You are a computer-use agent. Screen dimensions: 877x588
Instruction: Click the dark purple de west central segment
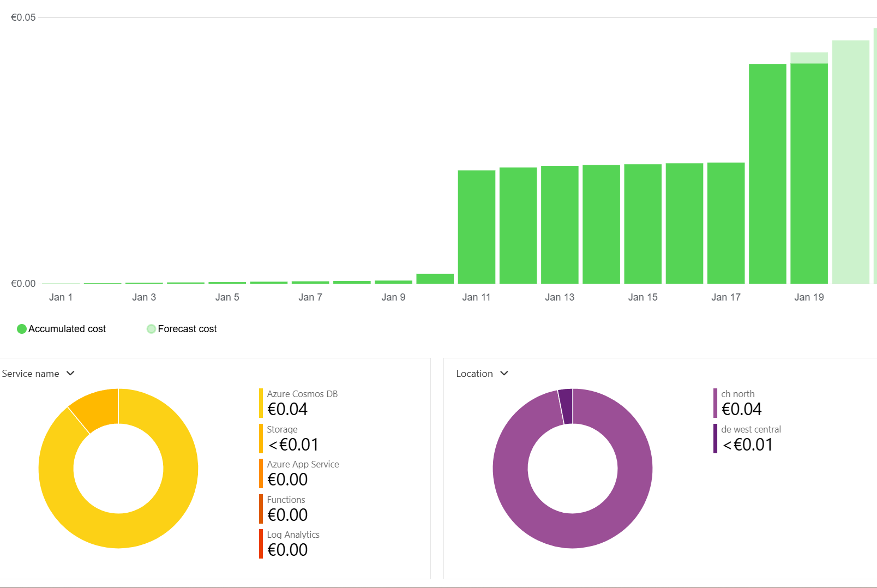pyautogui.click(x=566, y=406)
